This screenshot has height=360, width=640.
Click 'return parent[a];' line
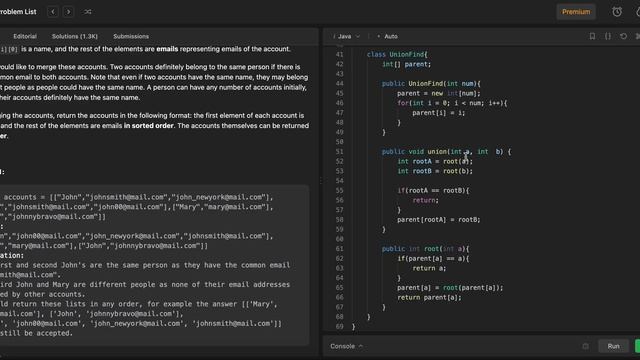[429, 298]
